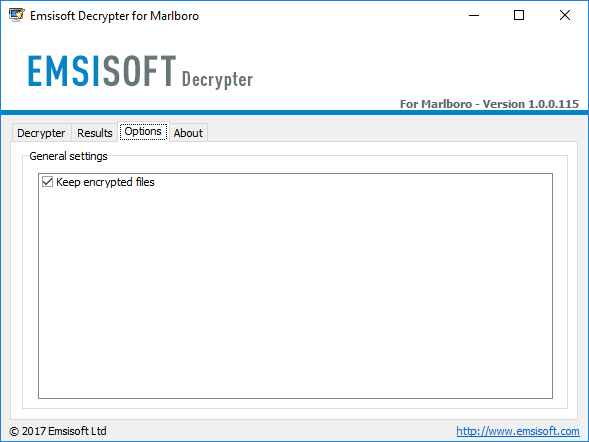Screen dimensions: 589x442
Task: Click the 'Keep encrypted files' label text
Action: click(105, 182)
